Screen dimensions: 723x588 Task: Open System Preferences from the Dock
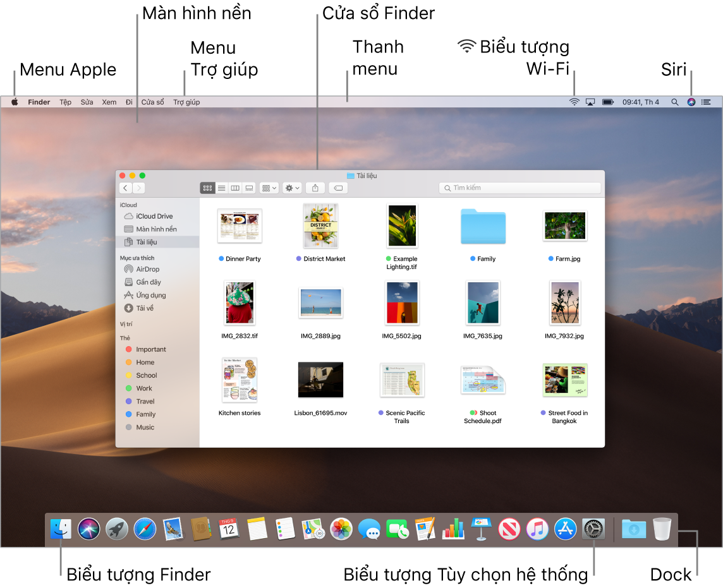coord(594,529)
